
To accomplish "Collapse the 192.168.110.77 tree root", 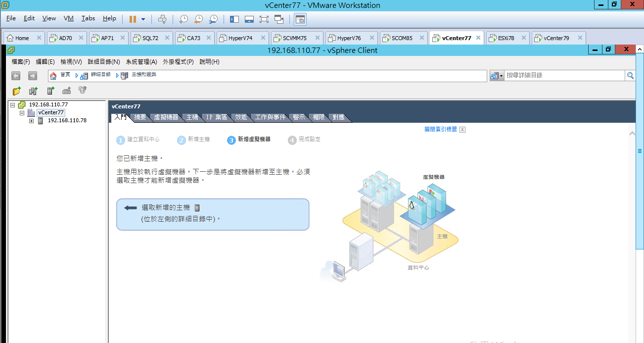I will pos(13,105).
